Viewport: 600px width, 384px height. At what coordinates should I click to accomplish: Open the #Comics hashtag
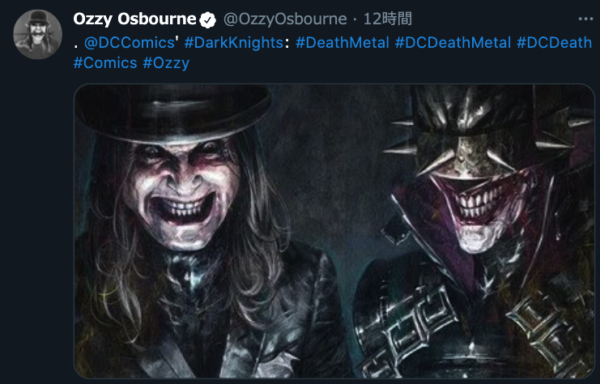point(105,63)
